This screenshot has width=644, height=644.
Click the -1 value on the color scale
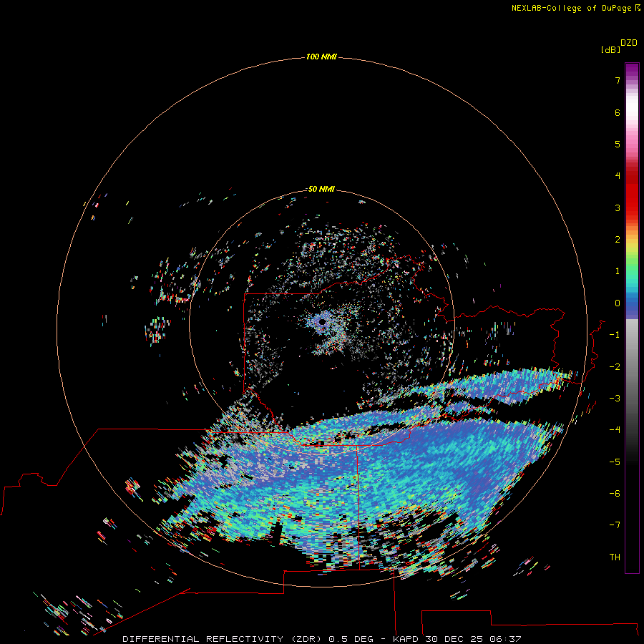tap(615, 335)
